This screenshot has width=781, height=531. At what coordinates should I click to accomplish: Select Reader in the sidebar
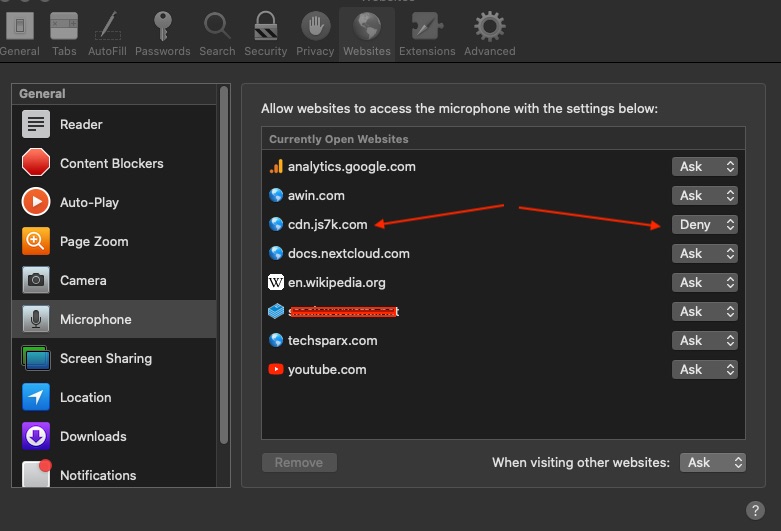pos(114,125)
